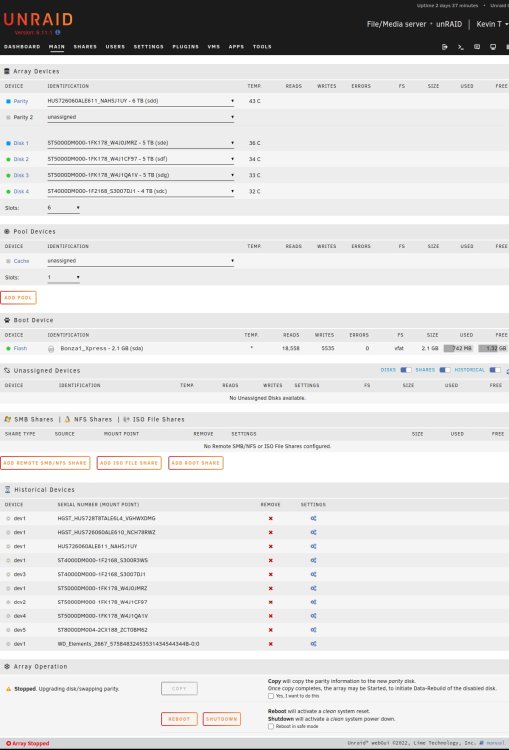Screen dimensions: 509x750
Task: Check 'Reboot in safe mode' checkbox
Action: tap(271, 726)
